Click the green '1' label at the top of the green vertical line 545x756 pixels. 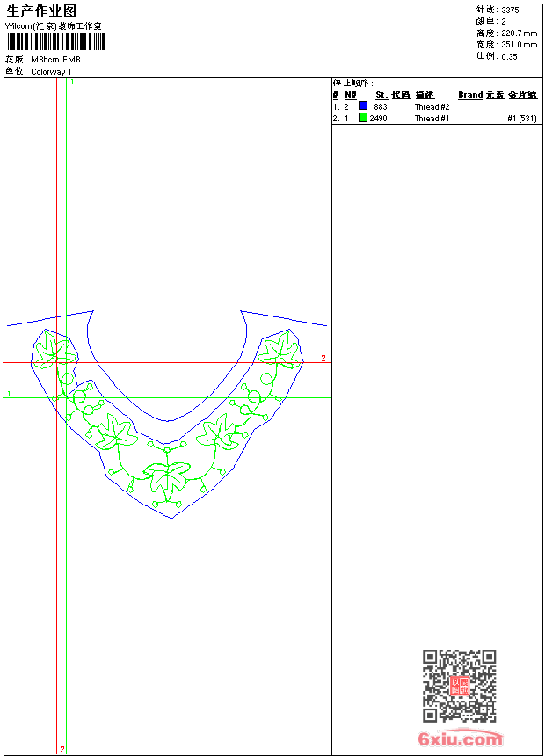click(x=72, y=83)
